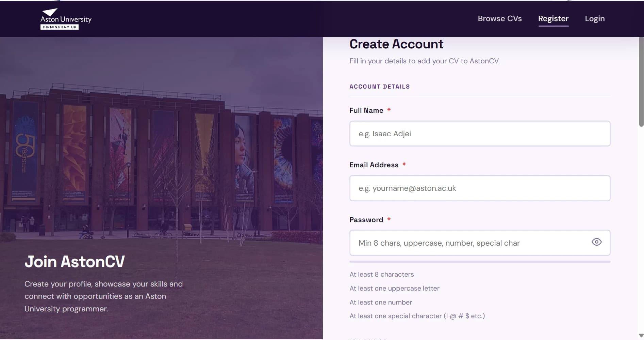This screenshot has width=644, height=340.
Task: Click the page vertical scrollbar thumb
Action: [641, 82]
